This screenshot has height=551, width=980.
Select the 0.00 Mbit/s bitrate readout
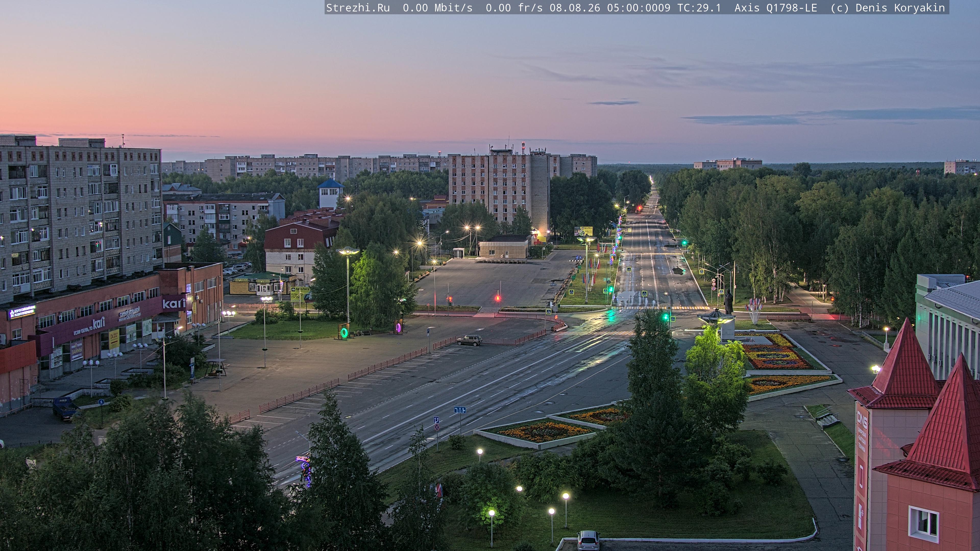437,8
